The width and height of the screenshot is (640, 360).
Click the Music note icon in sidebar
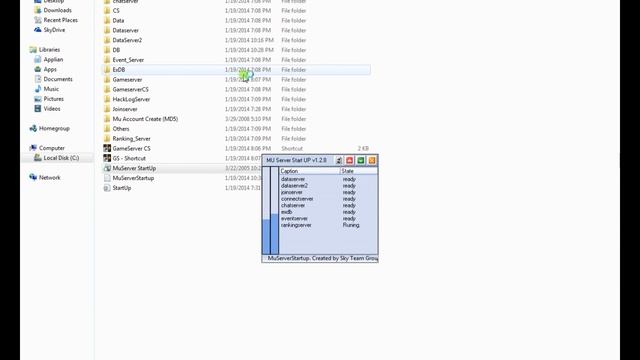38,89
